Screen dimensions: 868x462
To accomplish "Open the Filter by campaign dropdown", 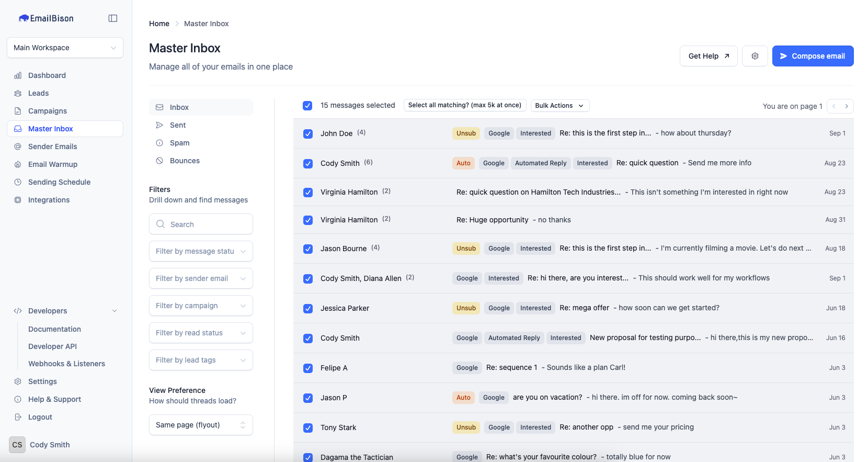I will point(201,306).
